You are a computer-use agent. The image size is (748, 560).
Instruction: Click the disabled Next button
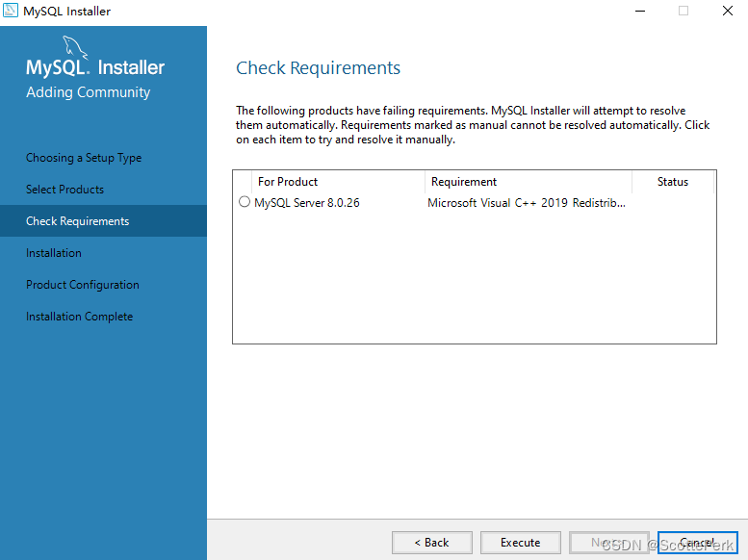coord(609,543)
